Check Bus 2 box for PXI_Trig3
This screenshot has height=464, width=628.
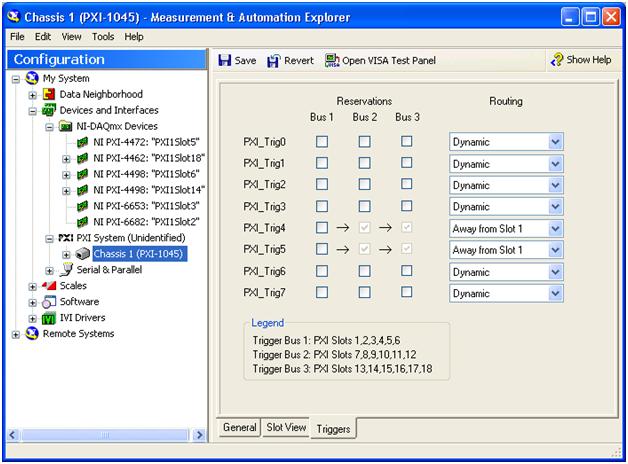click(x=364, y=207)
